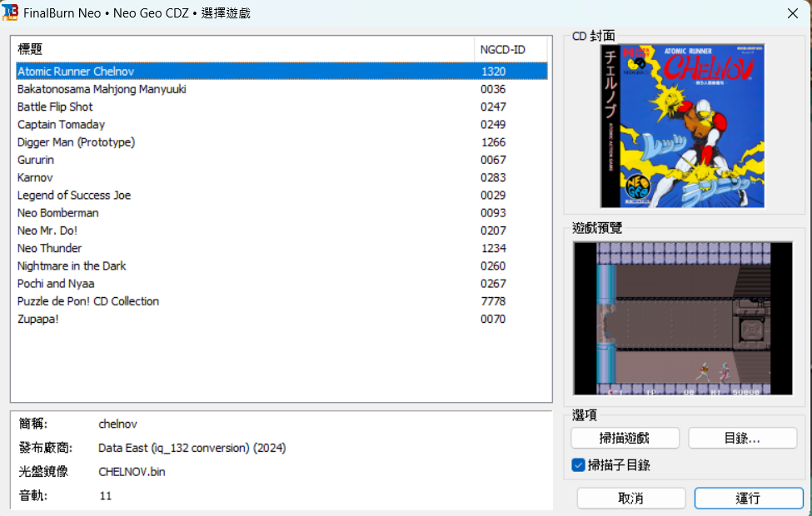The height and width of the screenshot is (516, 812).
Task: Click NGCD-ID value 0249
Action: (493, 124)
